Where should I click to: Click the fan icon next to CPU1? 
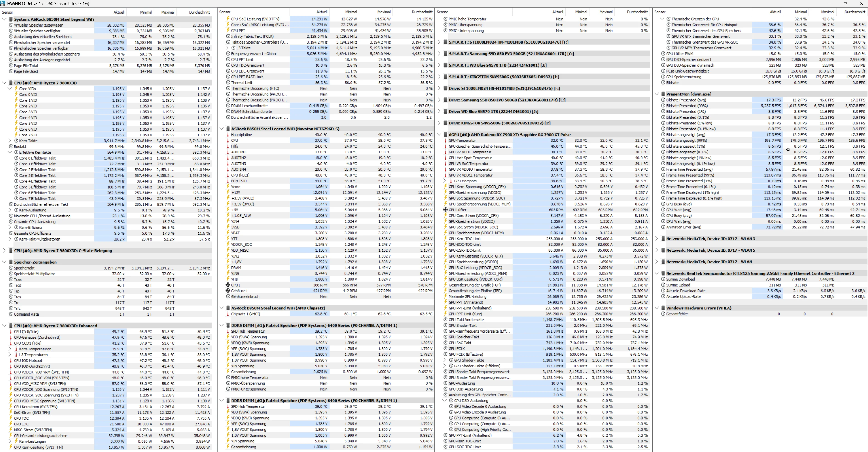(228, 285)
